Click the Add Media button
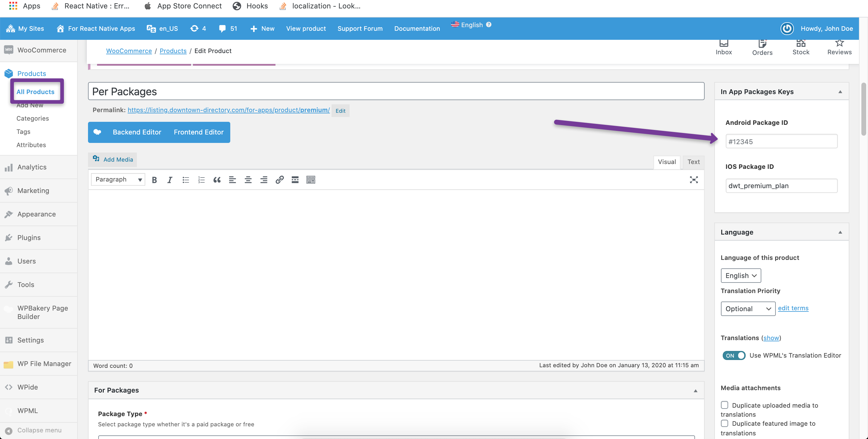This screenshot has height=439, width=868. [113, 159]
